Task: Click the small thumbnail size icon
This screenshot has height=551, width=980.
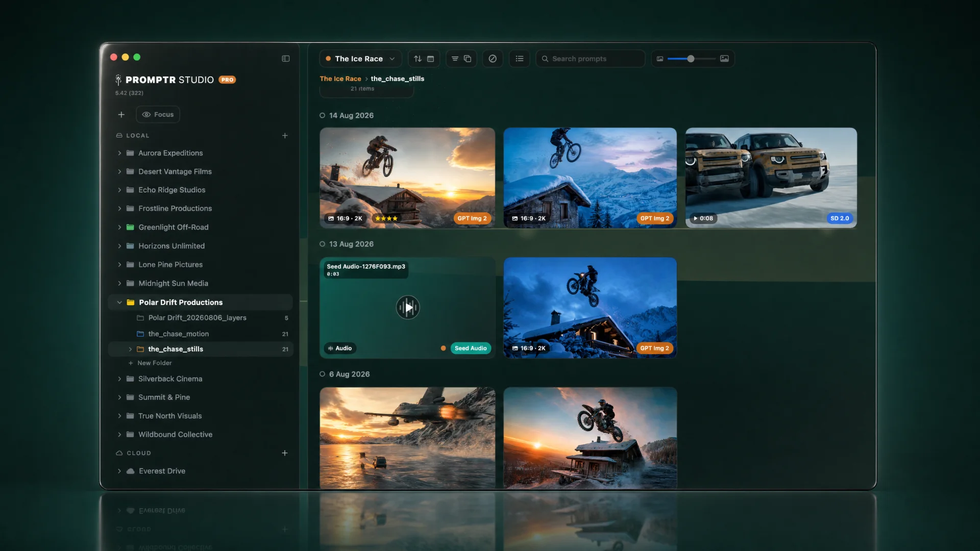Action: click(660, 59)
